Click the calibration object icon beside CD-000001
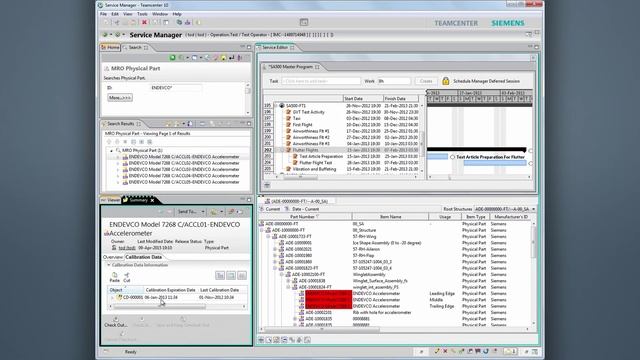Screen dimensions: 640x360 click(x=119, y=298)
